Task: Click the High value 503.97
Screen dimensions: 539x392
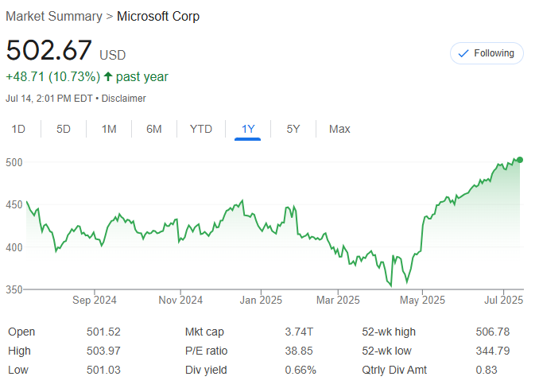Action: 103,351
